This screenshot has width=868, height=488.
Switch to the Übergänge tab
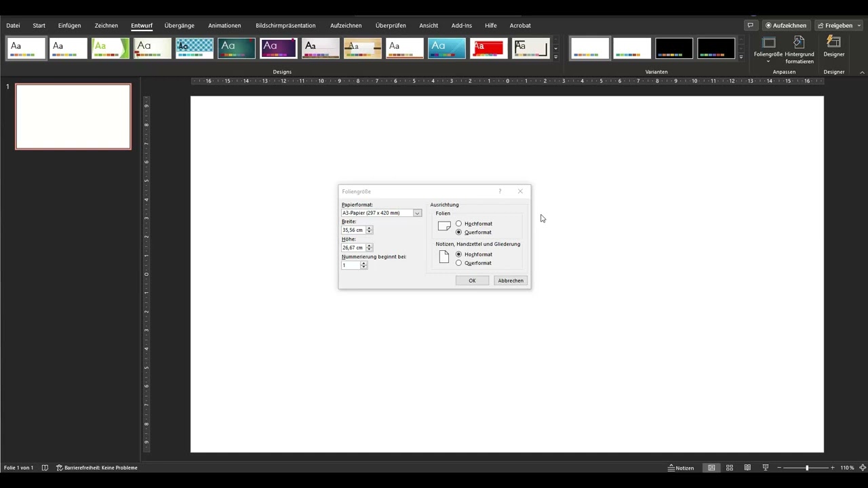point(179,25)
